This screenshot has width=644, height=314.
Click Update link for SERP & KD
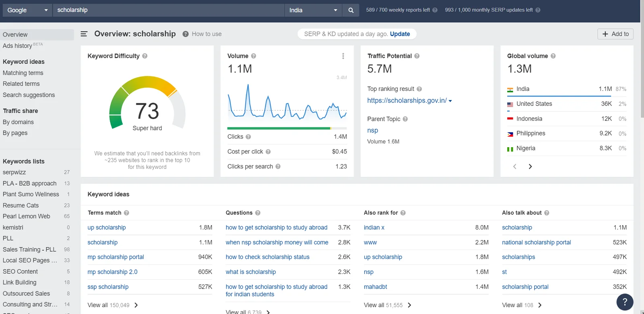pos(400,34)
